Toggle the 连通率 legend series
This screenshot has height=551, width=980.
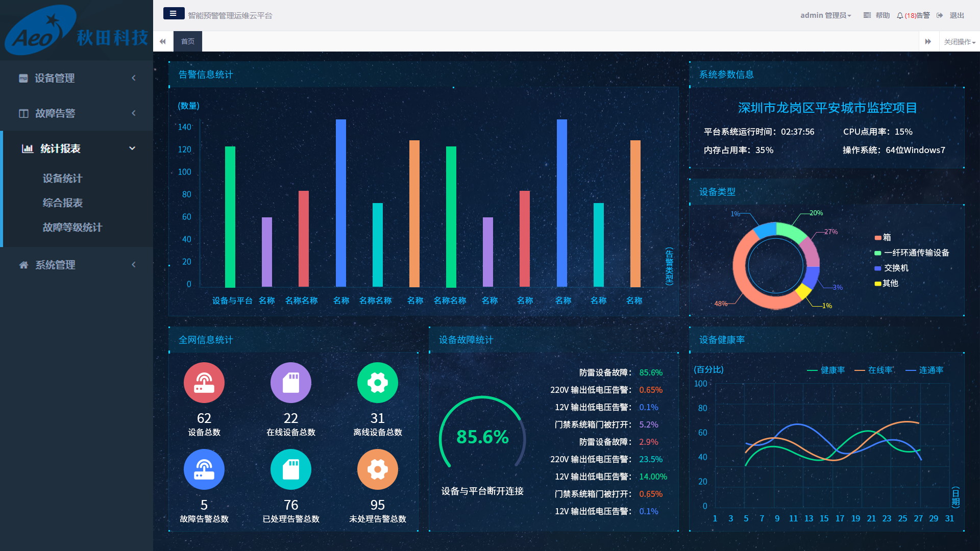point(924,370)
